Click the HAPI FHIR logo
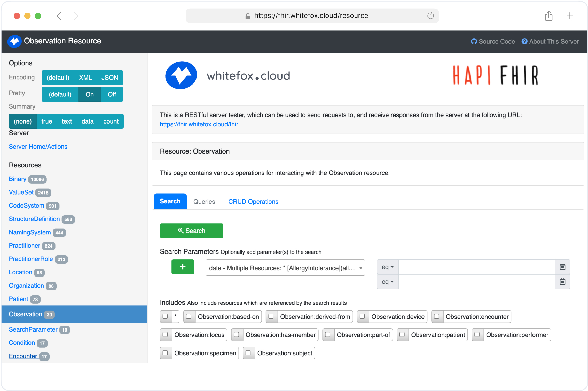Viewport: 588px width, 391px height. 496,75
